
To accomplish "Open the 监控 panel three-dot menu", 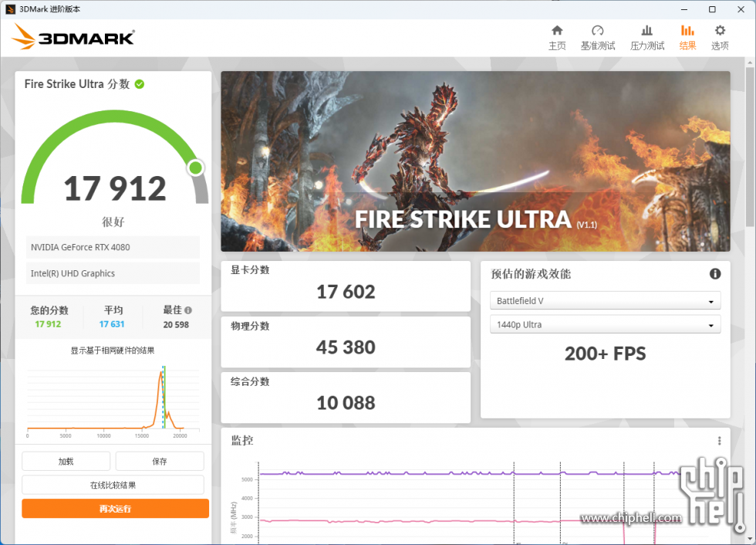I will click(719, 441).
